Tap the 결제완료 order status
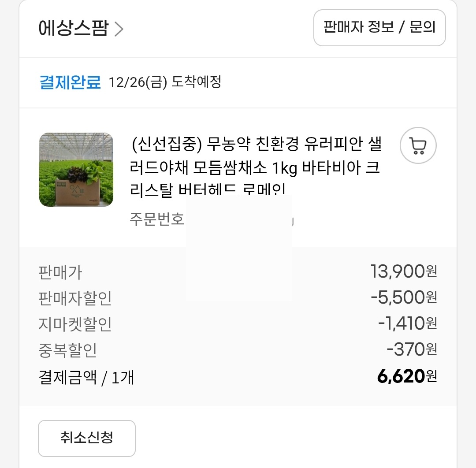The width and height of the screenshot is (476, 468). tap(70, 82)
